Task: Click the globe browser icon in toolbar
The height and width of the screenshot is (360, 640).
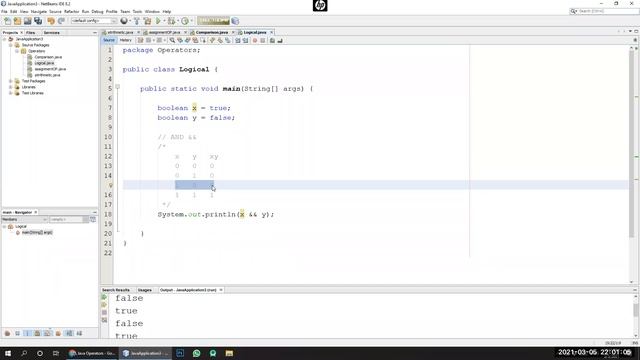Action: [x=124, y=21]
